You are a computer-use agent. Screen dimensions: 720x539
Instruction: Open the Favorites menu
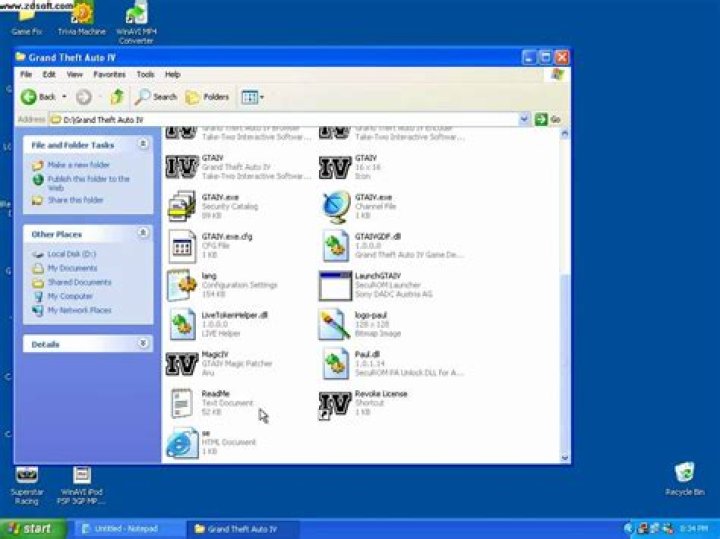109,74
